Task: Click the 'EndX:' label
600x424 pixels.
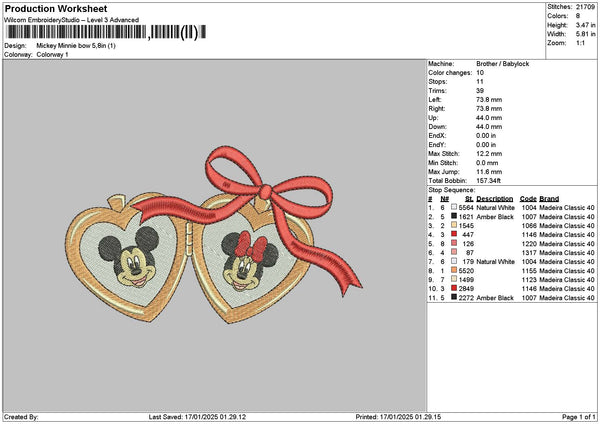Action: pyautogui.click(x=437, y=136)
